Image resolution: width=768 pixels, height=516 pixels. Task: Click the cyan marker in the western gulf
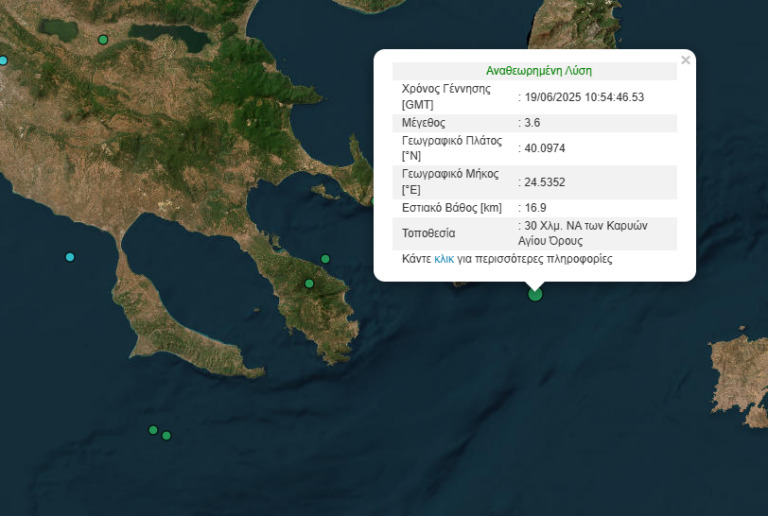[x=70, y=257]
